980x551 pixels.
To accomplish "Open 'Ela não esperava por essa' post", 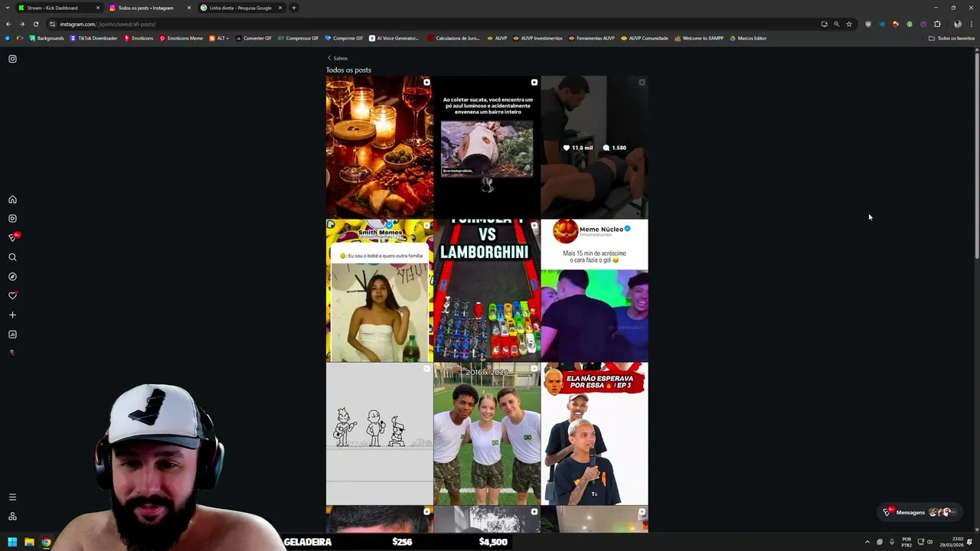I will [594, 434].
